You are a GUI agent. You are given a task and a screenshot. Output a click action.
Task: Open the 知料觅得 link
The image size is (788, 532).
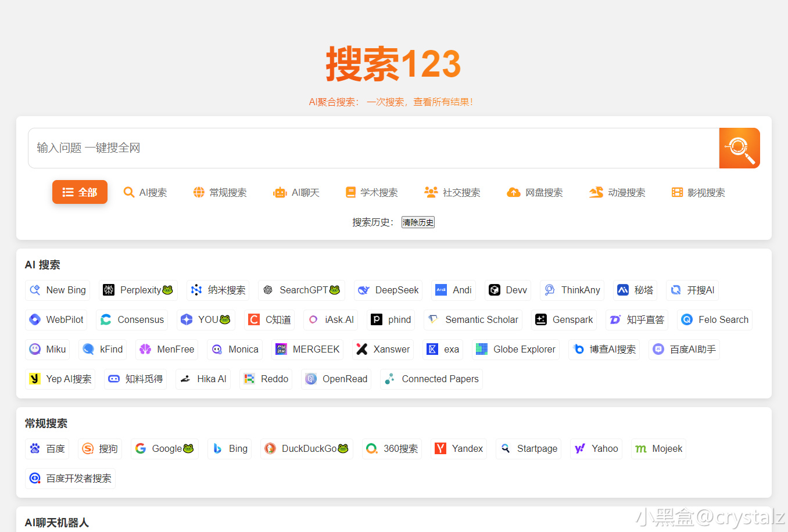[x=135, y=379]
